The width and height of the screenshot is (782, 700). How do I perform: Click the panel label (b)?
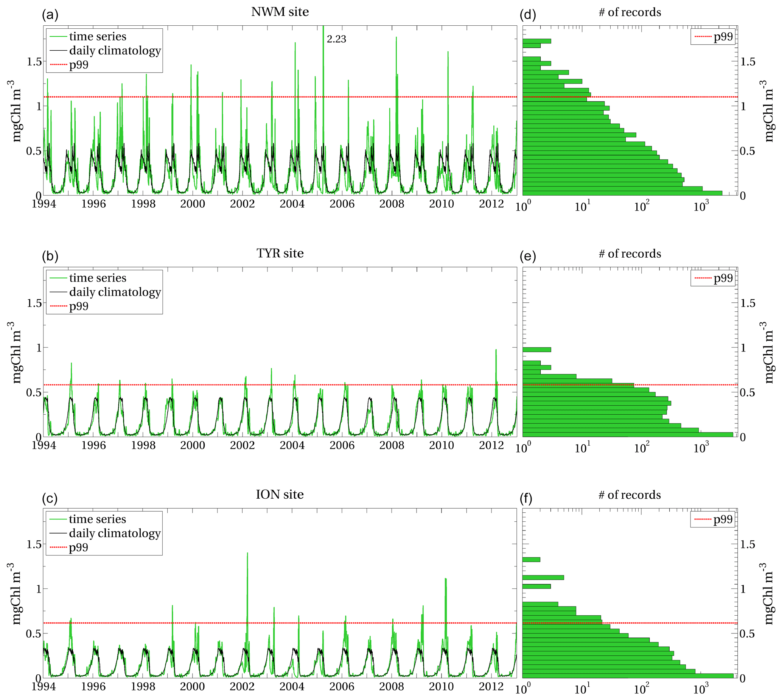50,257
